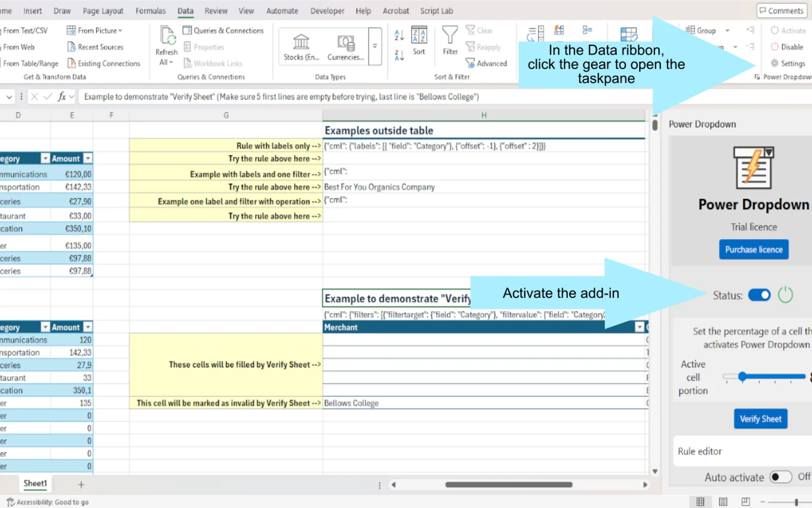Open the From Picture dropdown chevron
The height and width of the screenshot is (508, 812).
click(120, 30)
